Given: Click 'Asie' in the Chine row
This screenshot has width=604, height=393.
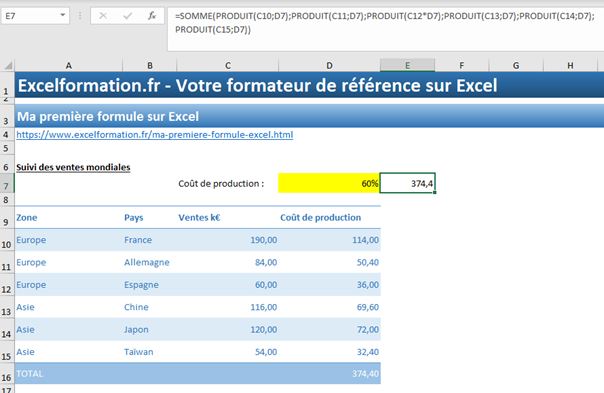Looking at the screenshot, I should (25, 307).
